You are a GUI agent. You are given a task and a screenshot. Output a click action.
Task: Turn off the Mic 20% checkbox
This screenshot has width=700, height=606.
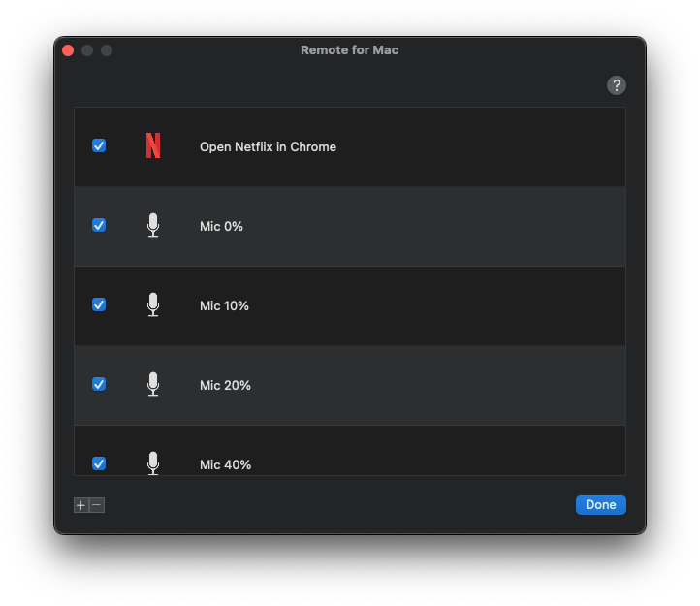99,384
